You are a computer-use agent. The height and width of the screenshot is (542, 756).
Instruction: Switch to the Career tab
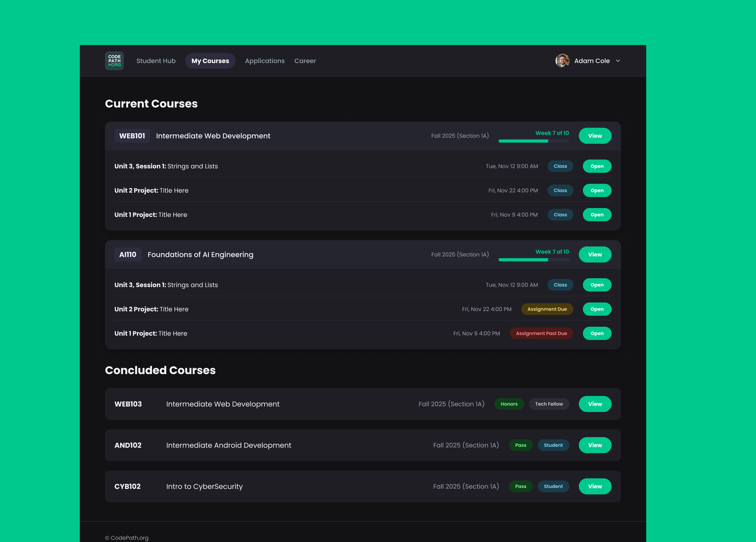point(305,61)
